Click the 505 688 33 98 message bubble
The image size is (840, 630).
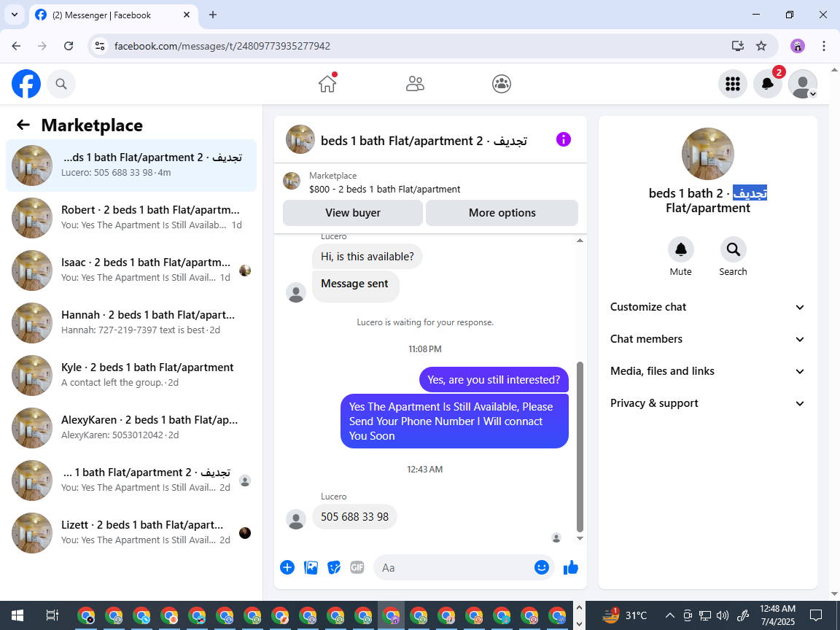pos(354,517)
